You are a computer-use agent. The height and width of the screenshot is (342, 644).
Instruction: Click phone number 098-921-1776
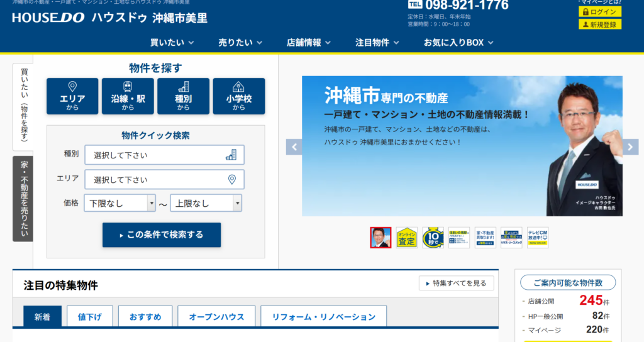pyautogui.click(x=467, y=5)
